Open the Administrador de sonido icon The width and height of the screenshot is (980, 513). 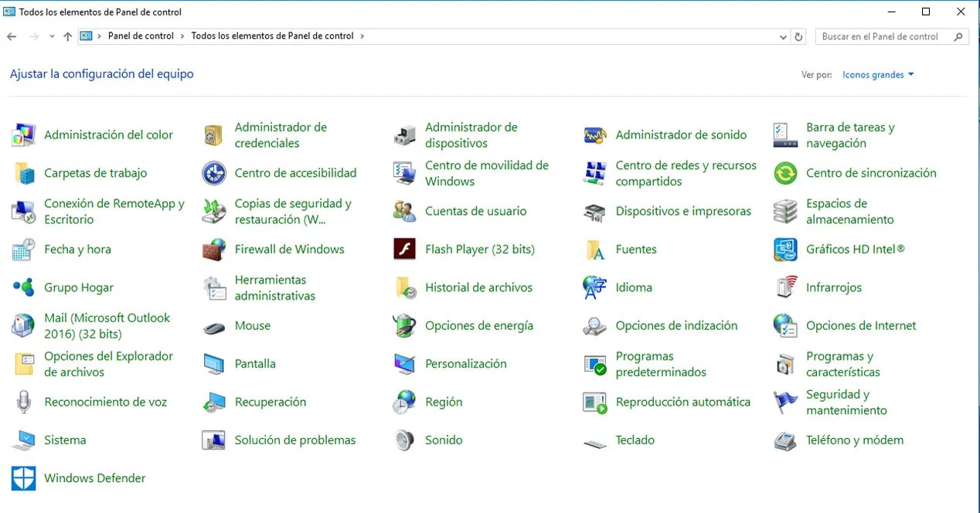(595, 135)
